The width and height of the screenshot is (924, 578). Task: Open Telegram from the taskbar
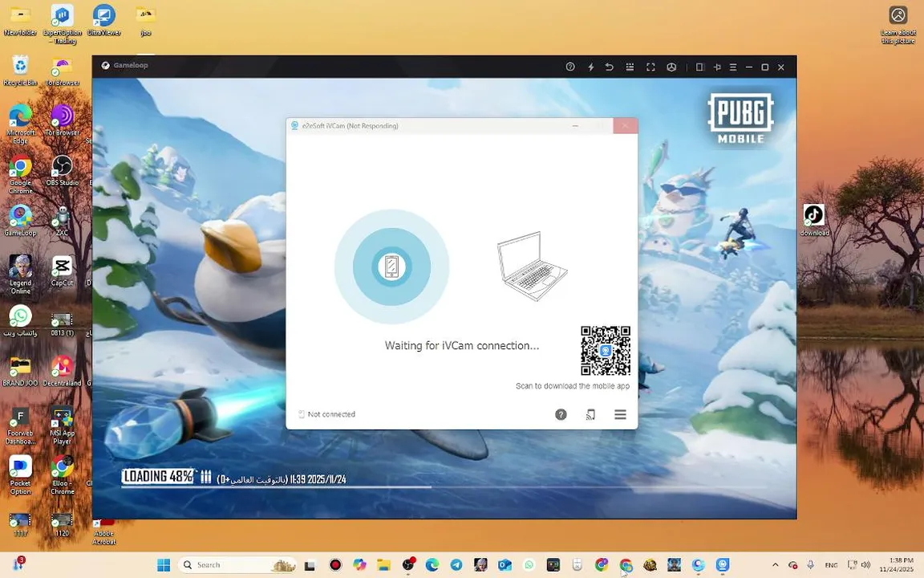tap(456, 565)
